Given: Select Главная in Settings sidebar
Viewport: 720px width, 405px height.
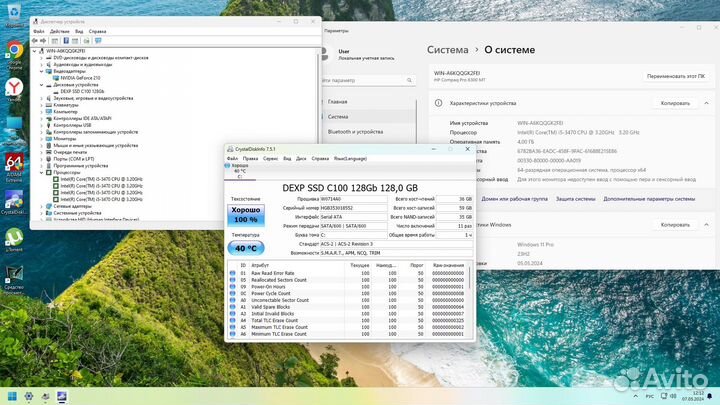Looking at the screenshot, I should [x=338, y=101].
